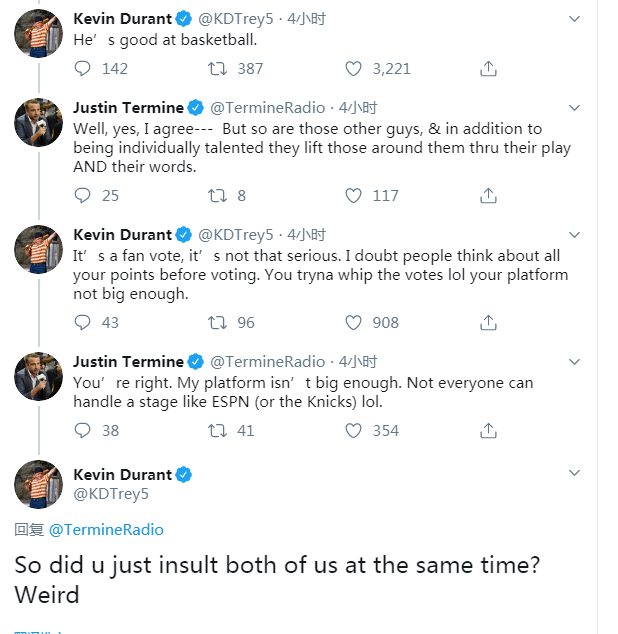Screen dimensions: 618x634
Task: Like the tweet with 908 likes
Action: pyautogui.click(x=353, y=323)
